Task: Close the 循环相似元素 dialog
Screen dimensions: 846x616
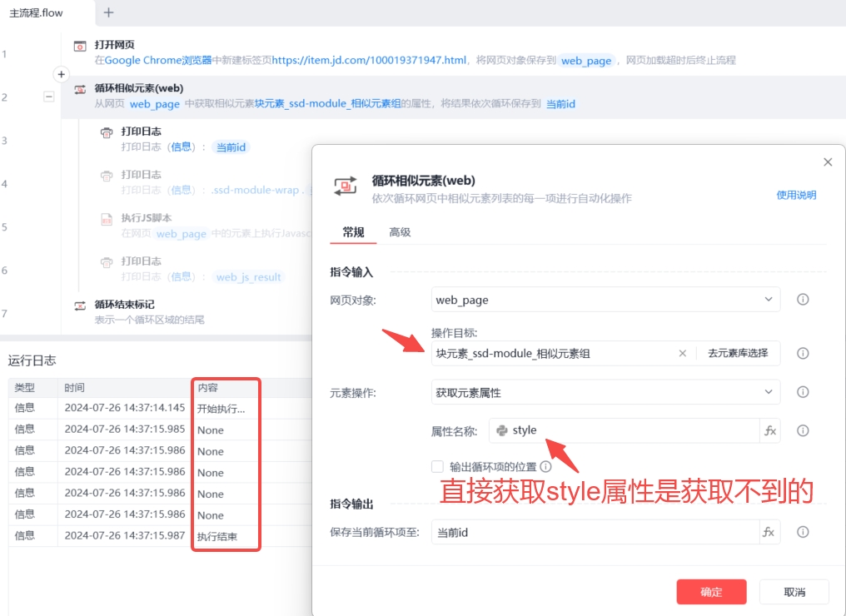Action: coord(828,161)
